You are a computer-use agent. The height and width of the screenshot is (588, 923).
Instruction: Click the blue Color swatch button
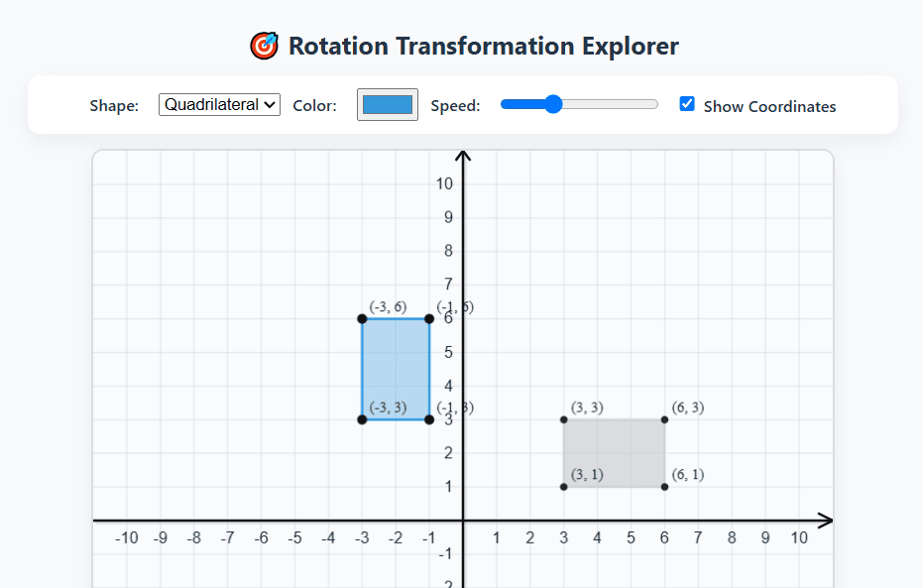[x=387, y=104]
